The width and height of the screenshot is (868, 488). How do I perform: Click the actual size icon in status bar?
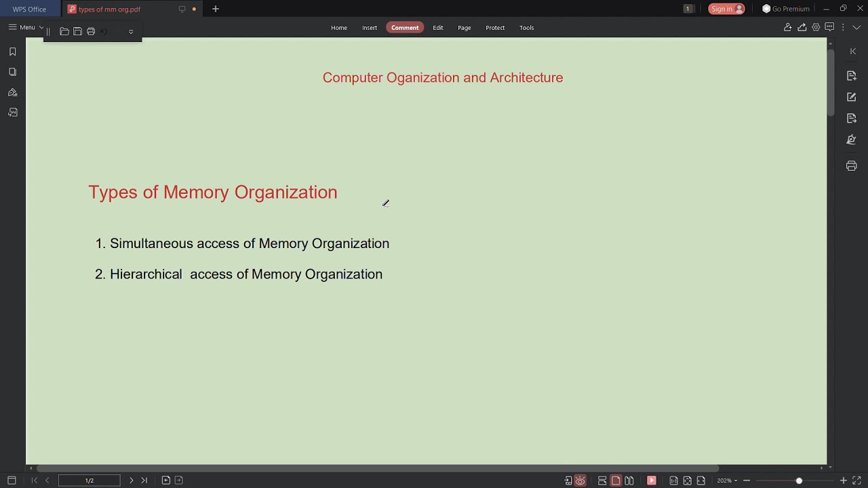673,481
